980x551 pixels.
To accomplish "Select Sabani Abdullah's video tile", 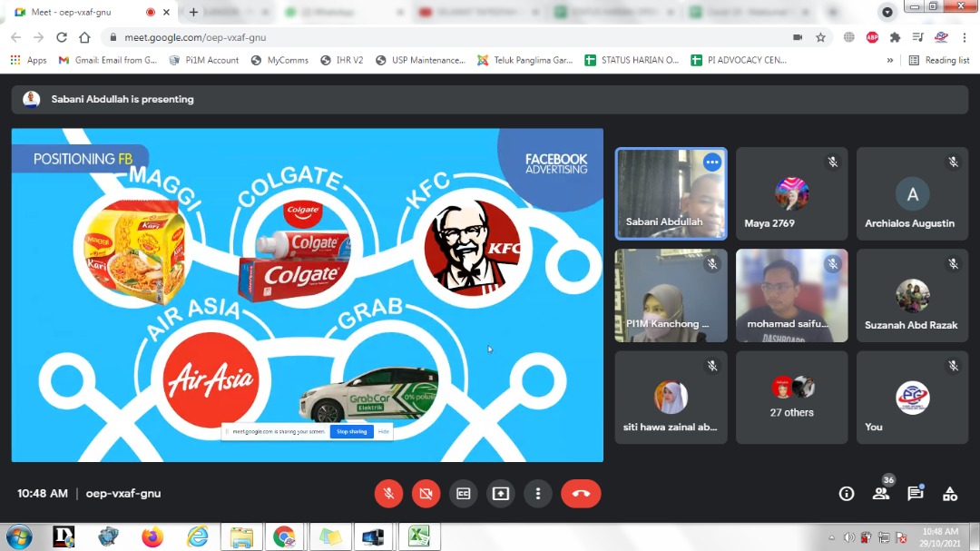I will pos(671,194).
